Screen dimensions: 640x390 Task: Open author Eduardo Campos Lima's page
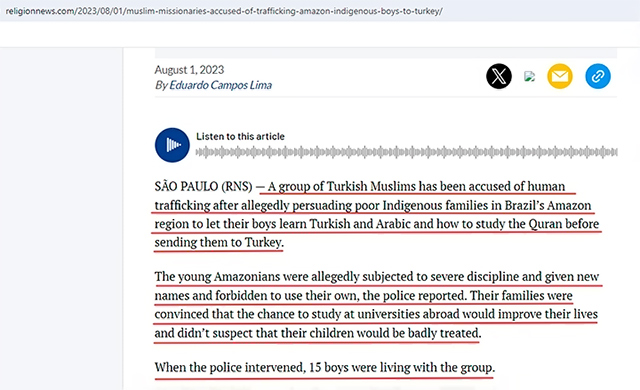click(220, 85)
